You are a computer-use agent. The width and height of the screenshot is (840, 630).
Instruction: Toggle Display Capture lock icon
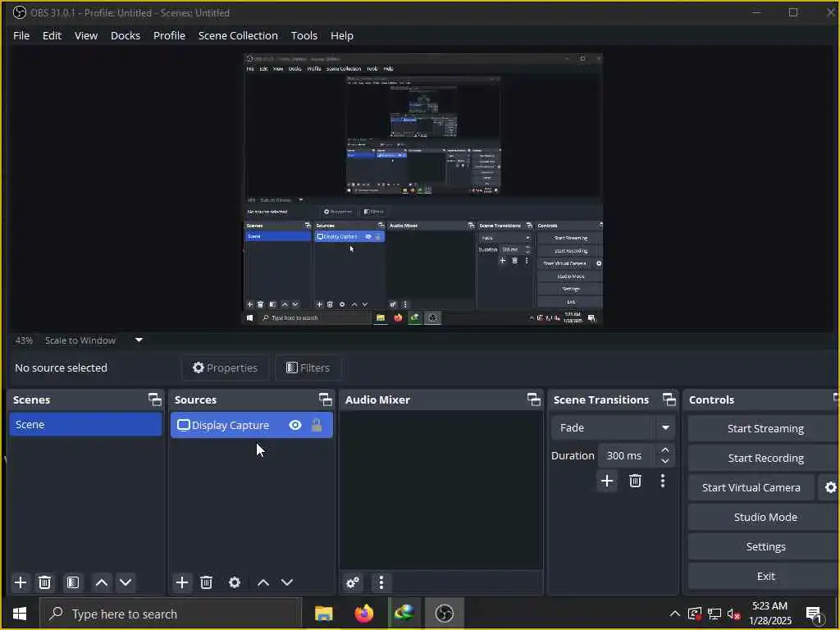(x=317, y=426)
